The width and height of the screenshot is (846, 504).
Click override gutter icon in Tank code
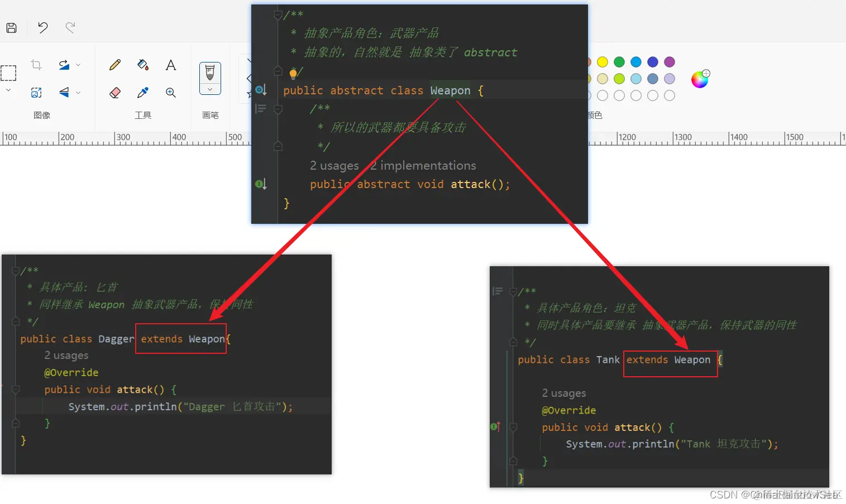(495, 427)
